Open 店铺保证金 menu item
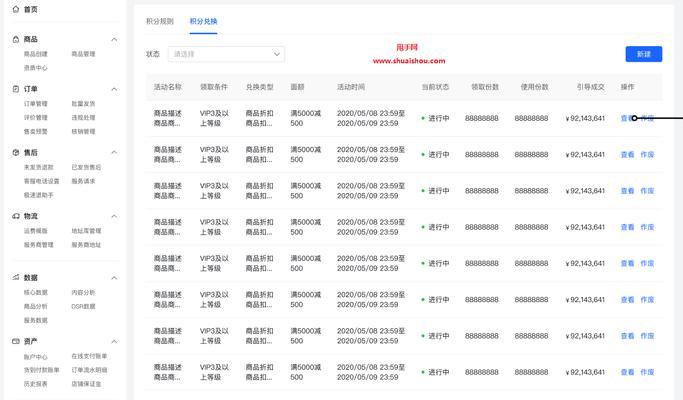This screenshot has width=683, height=400. 86,384
